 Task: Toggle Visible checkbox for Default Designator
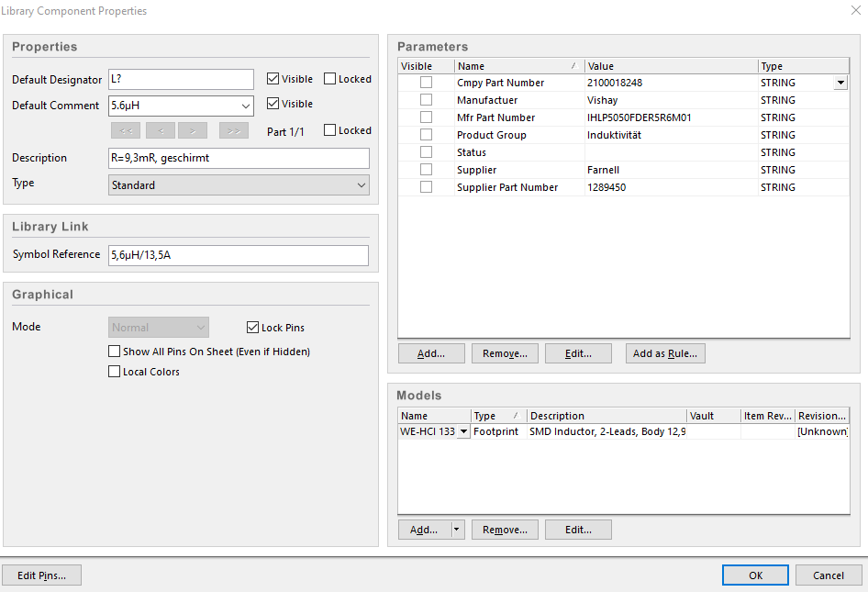[273, 79]
